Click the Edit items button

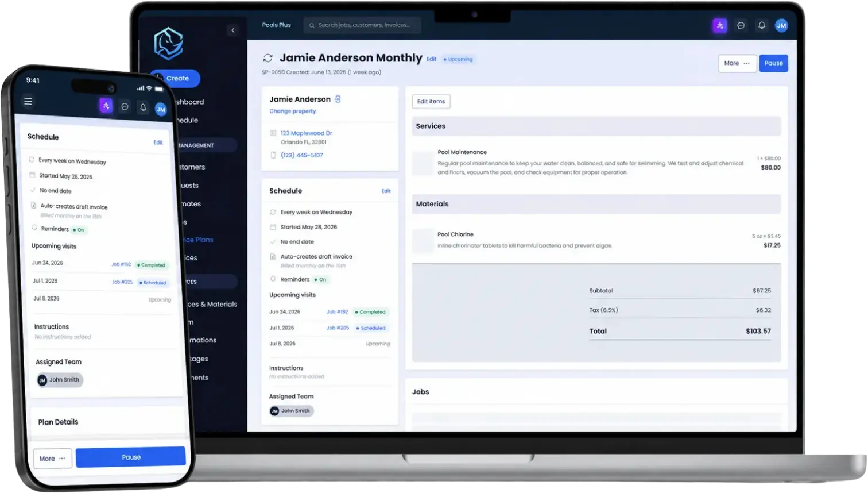431,102
